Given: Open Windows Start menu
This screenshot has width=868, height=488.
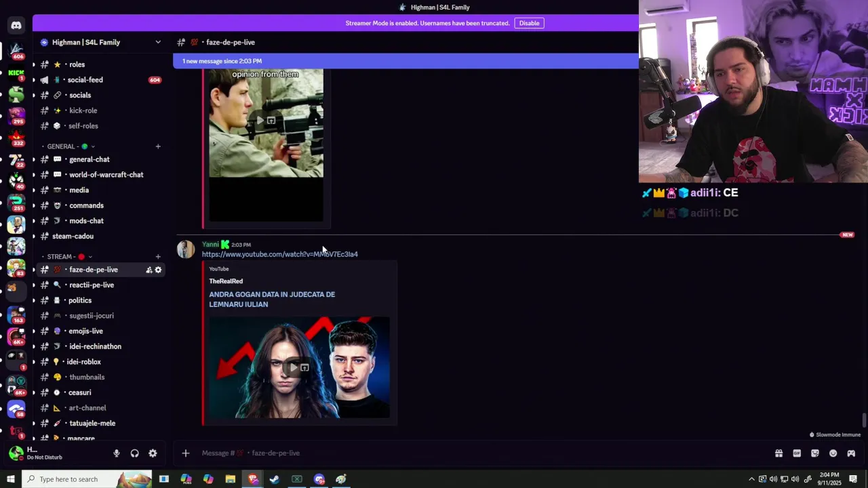Looking at the screenshot, I should (10, 479).
